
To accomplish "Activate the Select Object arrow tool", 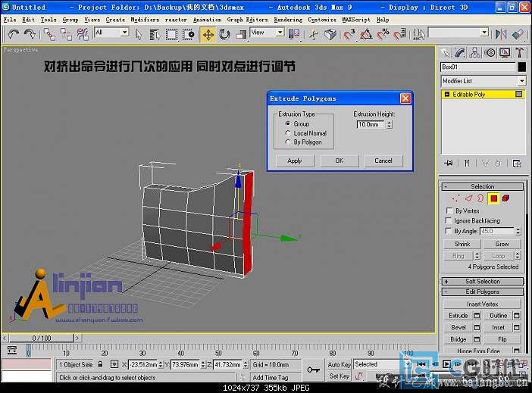I will click(139, 34).
